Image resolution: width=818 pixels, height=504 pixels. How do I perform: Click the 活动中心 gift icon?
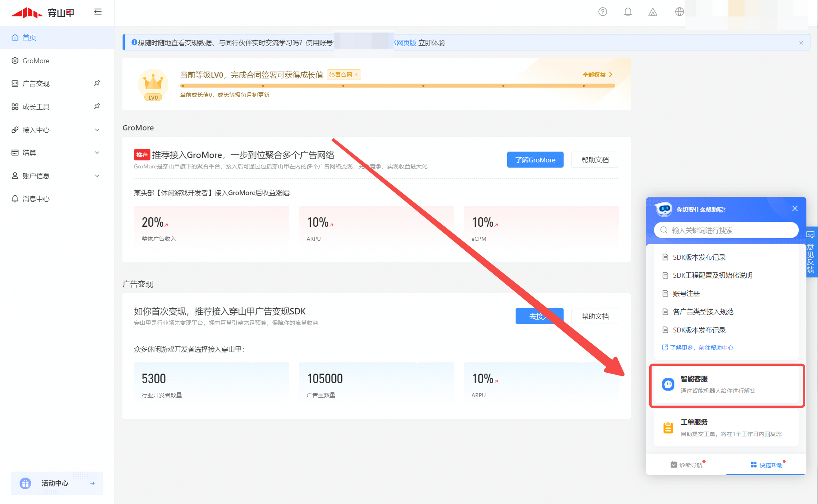[25, 483]
